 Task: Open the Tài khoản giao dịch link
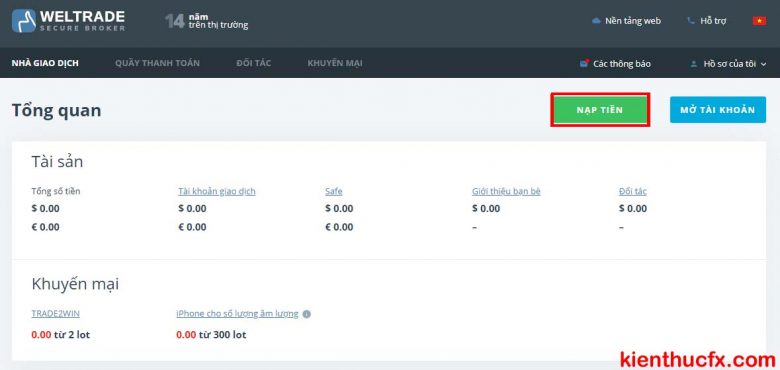point(217,191)
